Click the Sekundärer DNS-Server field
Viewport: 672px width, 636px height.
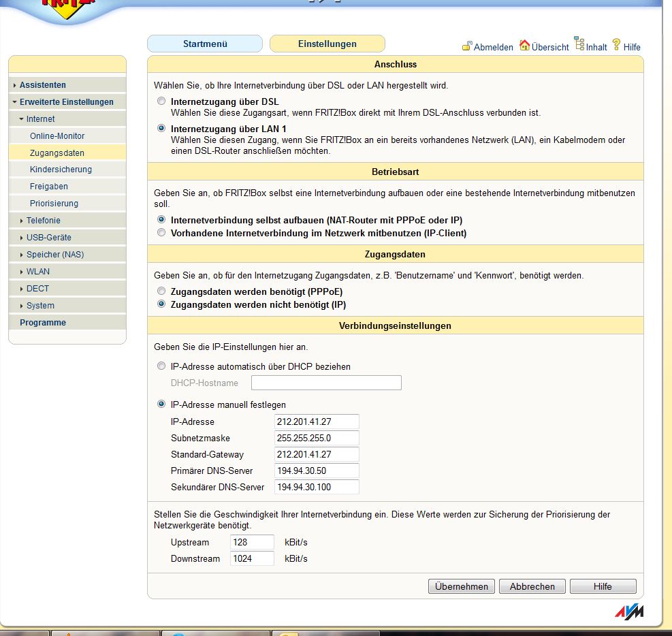317,487
